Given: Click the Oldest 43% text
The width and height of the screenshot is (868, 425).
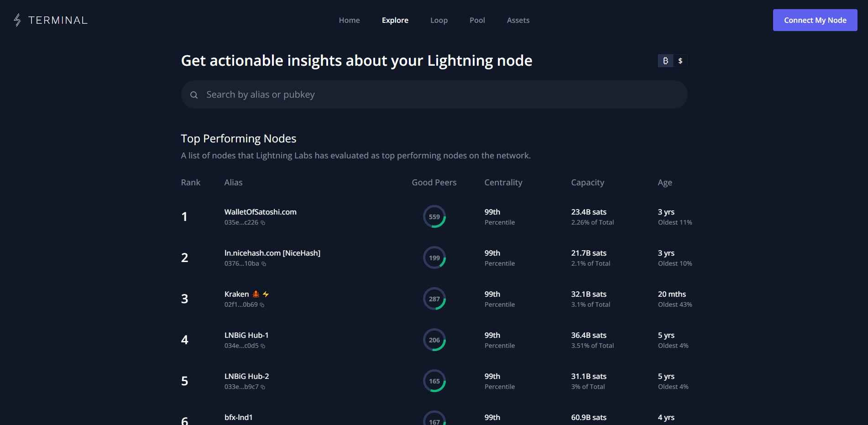Looking at the screenshot, I should tap(675, 304).
